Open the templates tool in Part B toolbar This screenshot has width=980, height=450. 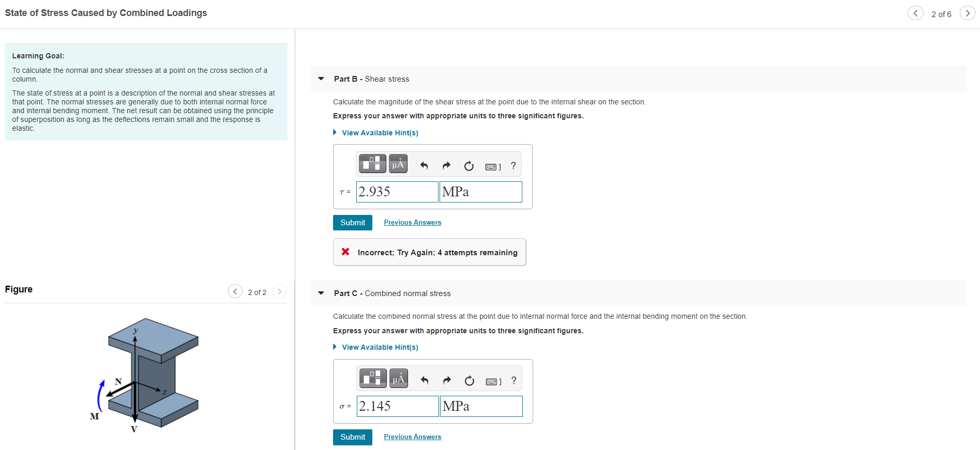(372, 164)
